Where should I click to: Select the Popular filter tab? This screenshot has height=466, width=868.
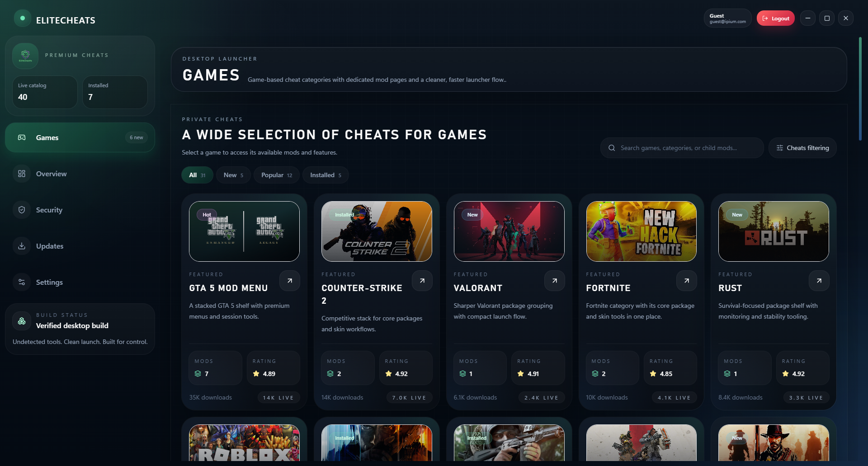coord(277,175)
